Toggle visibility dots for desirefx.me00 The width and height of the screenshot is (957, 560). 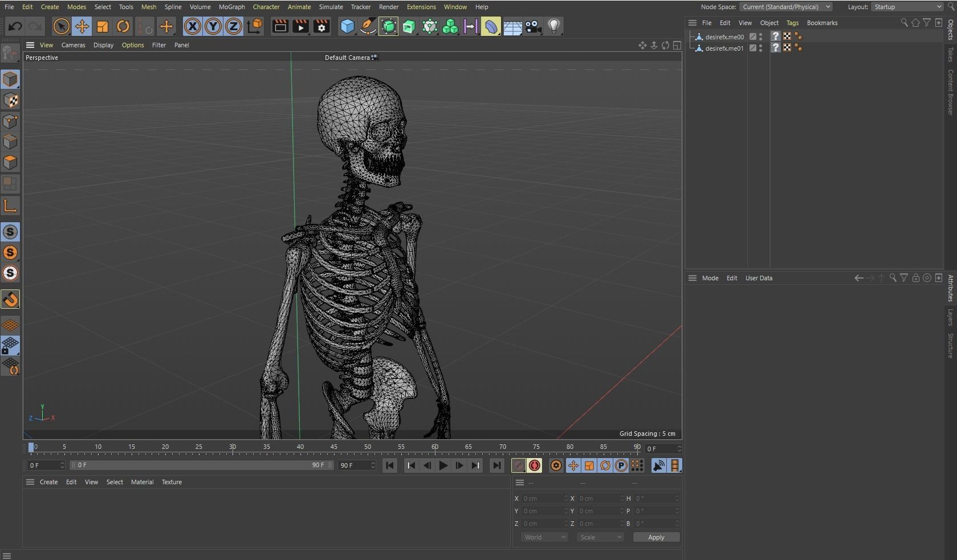click(x=761, y=36)
